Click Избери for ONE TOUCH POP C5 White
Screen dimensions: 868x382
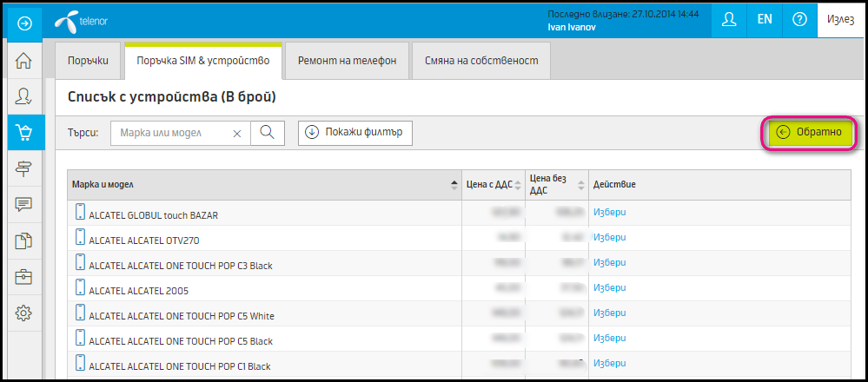[609, 313]
